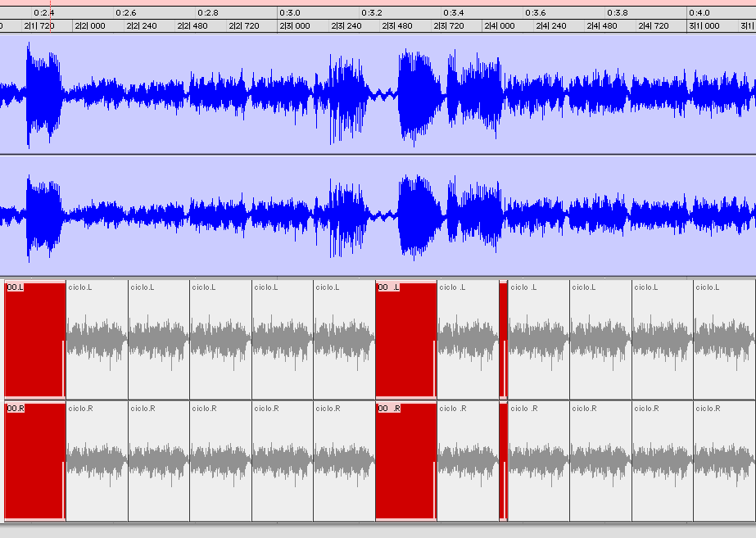Click bar position 2|4|000 on the bars ruler

[500, 26]
